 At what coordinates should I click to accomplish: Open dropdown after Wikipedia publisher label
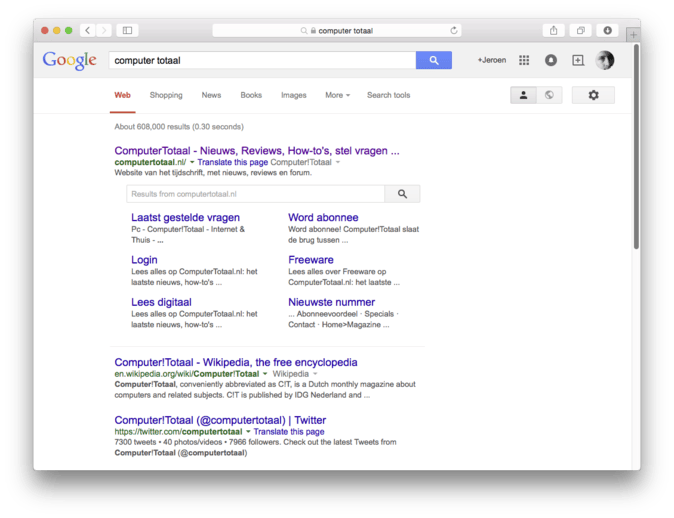point(315,374)
